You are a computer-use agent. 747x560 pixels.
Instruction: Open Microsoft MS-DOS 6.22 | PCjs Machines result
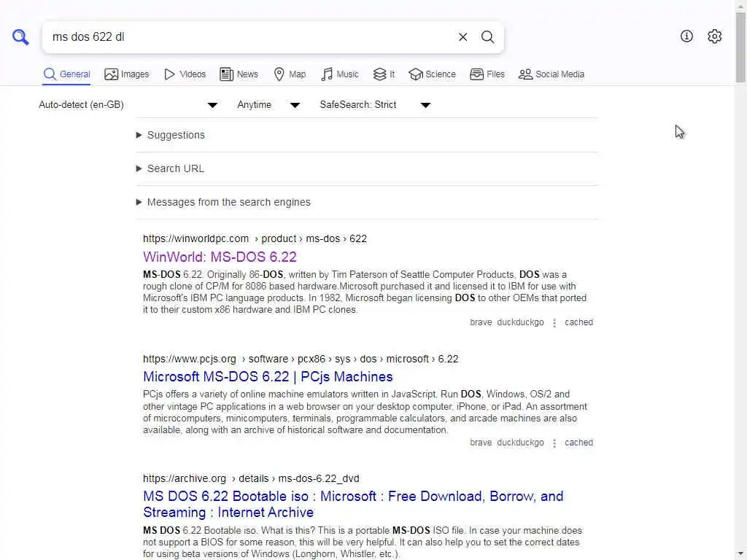coord(268,377)
